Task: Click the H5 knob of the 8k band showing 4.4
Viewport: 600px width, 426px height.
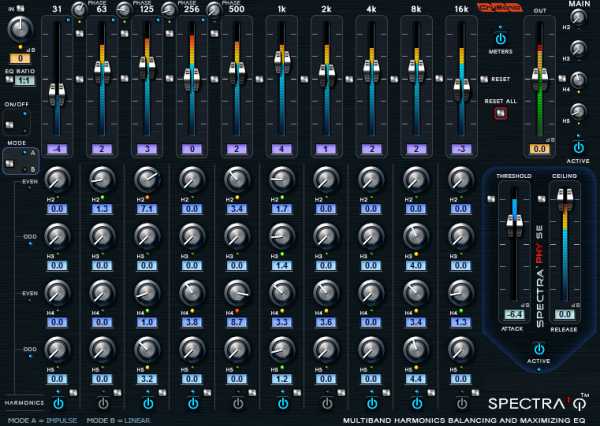Action: pos(416,349)
